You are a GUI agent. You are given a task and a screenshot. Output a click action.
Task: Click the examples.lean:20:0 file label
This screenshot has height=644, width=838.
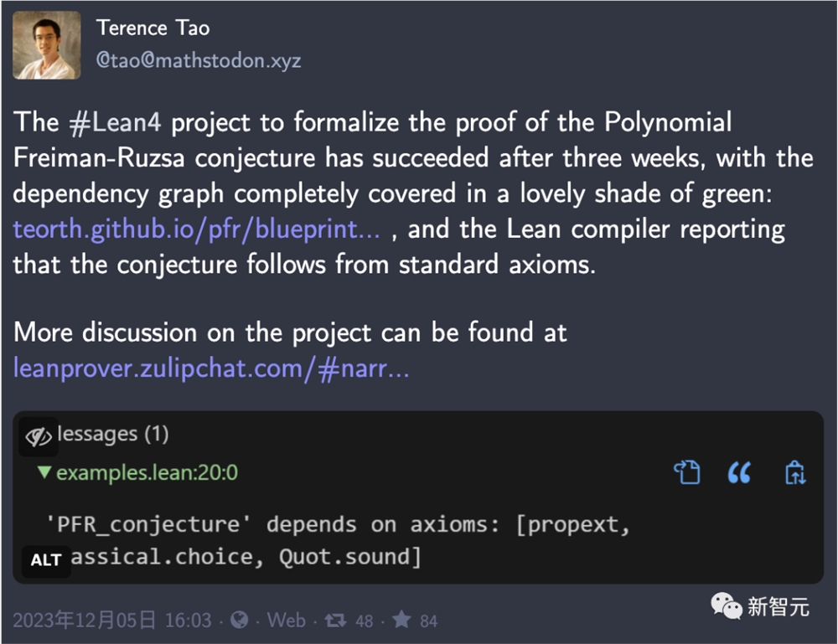coord(147,472)
